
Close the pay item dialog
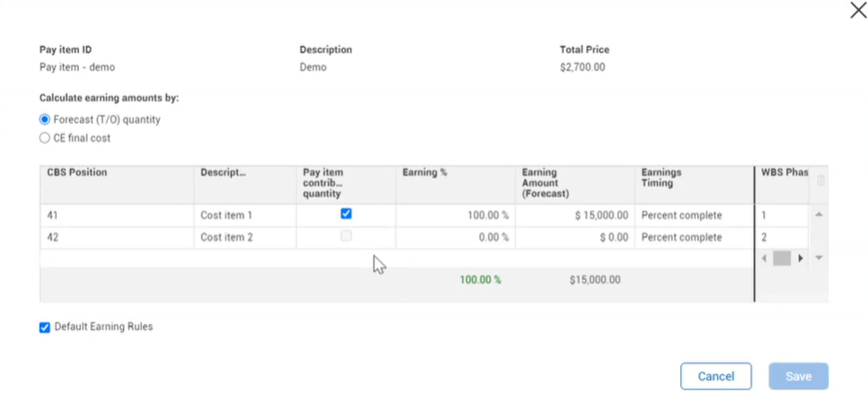tap(858, 11)
